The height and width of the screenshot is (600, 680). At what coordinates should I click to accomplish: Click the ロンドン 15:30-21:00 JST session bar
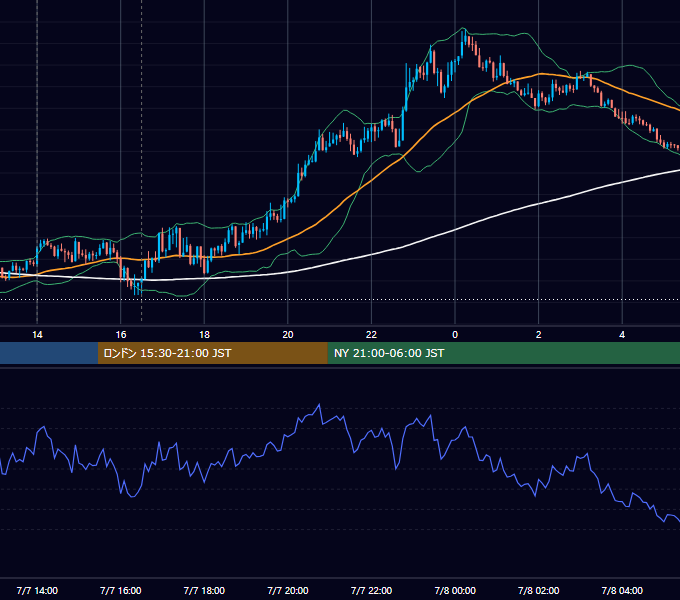(212, 353)
